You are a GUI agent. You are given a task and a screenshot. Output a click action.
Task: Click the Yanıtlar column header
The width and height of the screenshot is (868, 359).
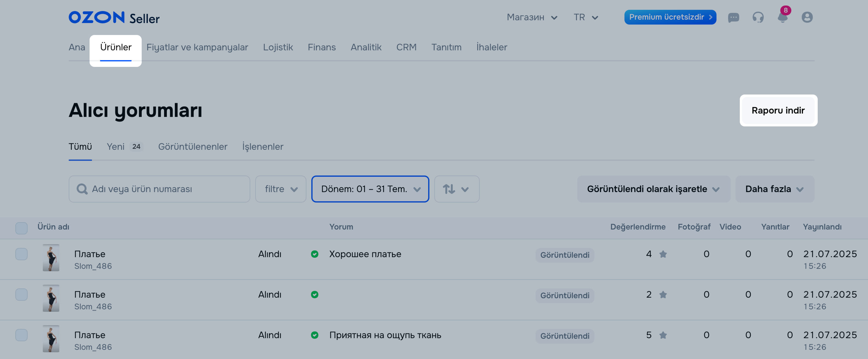(775, 227)
